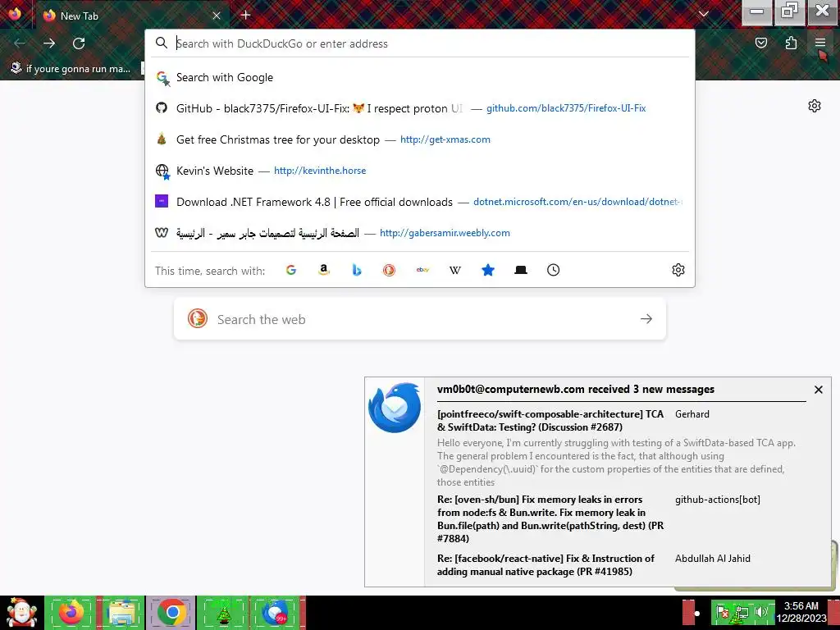Click the network tray icon
This screenshot has width=840, height=630.
742,612
